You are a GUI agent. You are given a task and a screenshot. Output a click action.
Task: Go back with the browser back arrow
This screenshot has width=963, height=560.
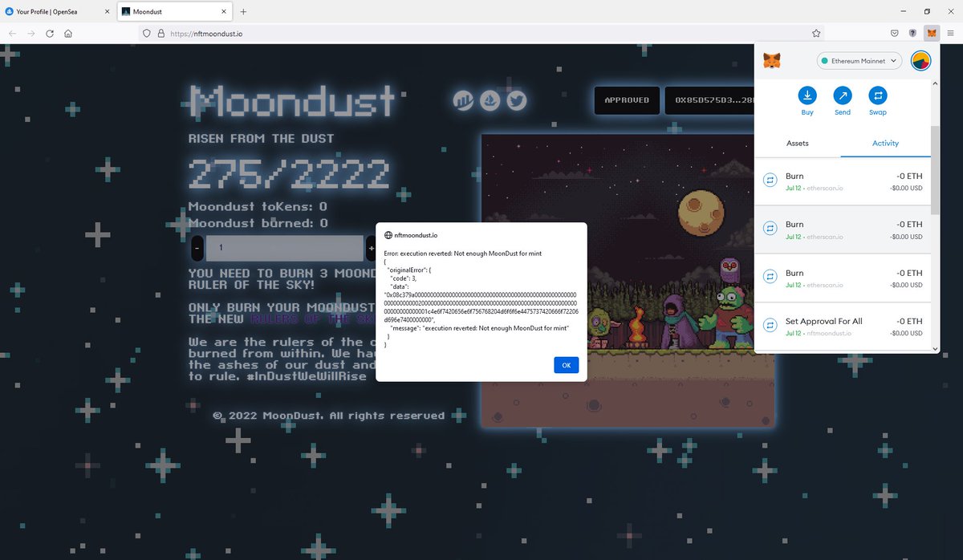tap(12, 34)
